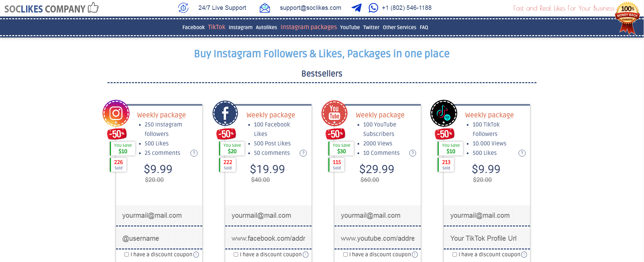Click the support@soclikes.com email link
644x262 pixels.
310,8
